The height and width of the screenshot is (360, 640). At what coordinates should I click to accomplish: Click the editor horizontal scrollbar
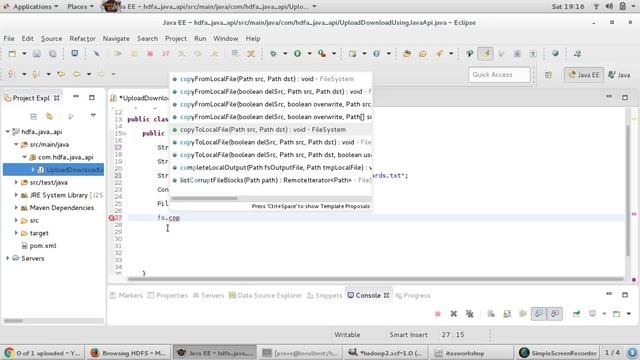click(375, 279)
